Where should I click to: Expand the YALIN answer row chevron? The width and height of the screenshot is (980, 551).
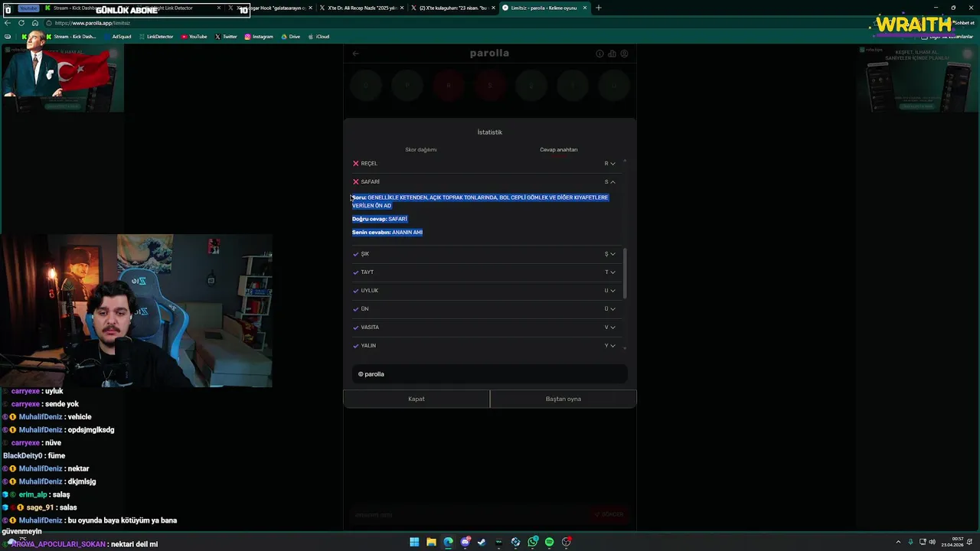click(x=612, y=346)
